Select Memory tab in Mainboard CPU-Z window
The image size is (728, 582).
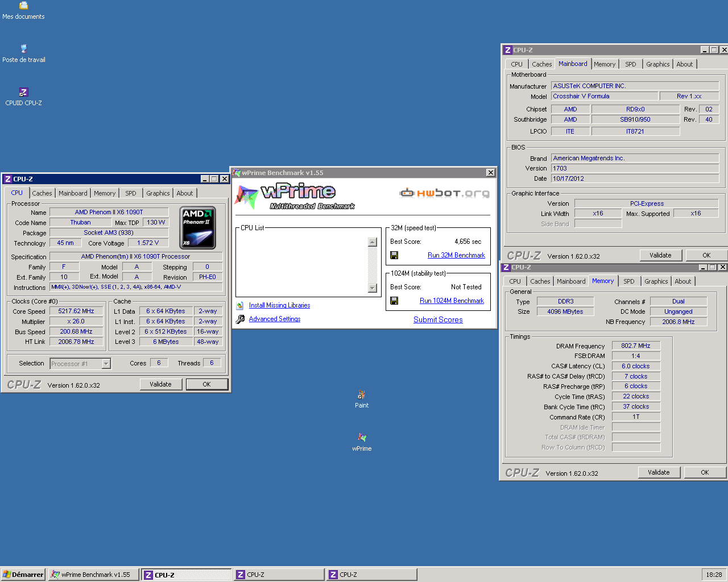[605, 64]
